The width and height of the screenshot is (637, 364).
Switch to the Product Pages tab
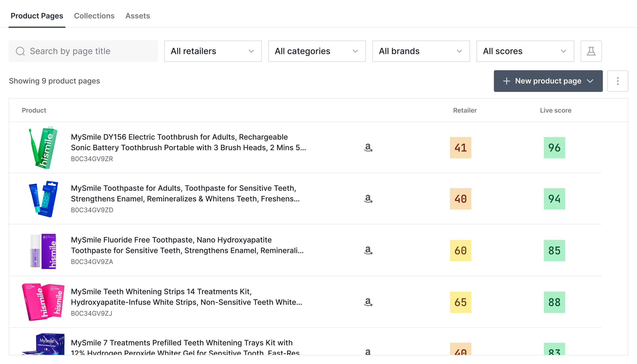point(37,16)
